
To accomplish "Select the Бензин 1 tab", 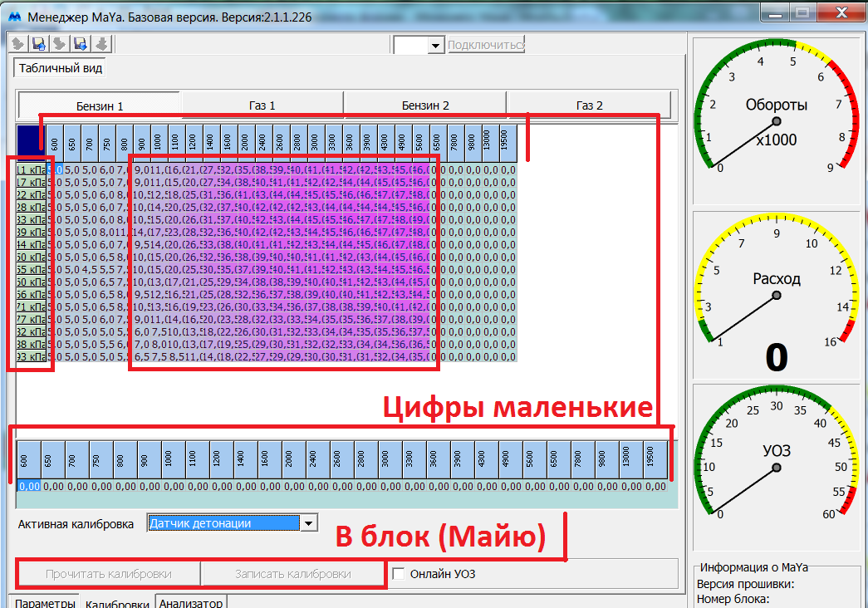I will click(100, 106).
